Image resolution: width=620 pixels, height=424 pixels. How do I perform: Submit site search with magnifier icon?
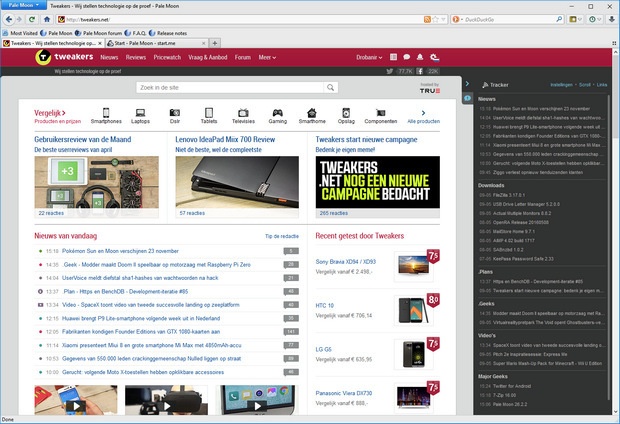pyautogui.click(x=330, y=87)
